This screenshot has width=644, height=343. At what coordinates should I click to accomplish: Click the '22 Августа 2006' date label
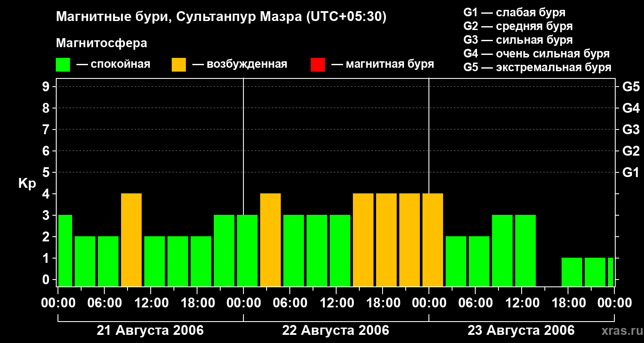click(x=336, y=330)
